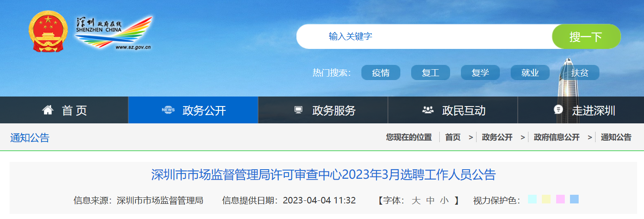Screen dimensions: 644x219
Task: Open the 走进深圳 navigation tab
Action: click(x=581, y=110)
